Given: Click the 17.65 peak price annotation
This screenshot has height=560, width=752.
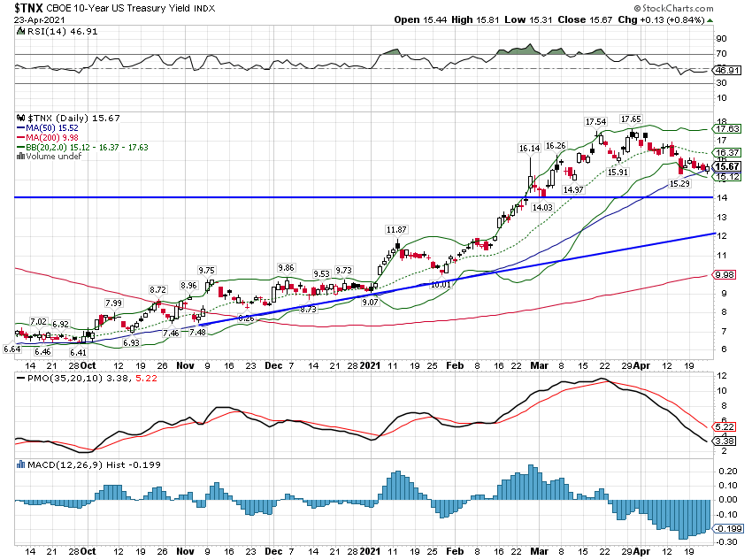Looking at the screenshot, I should tap(631, 119).
